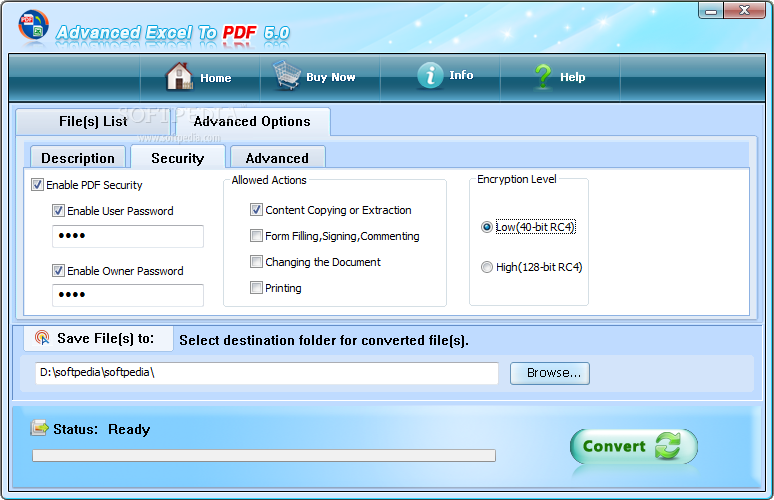Enable the Printing permission
The width and height of the screenshot is (774, 500).
point(256,287)
